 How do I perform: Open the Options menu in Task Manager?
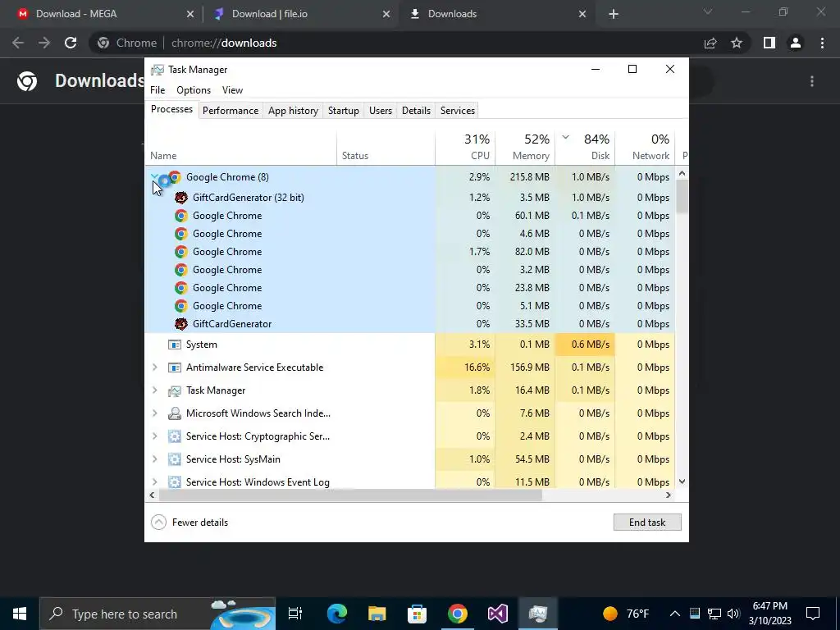click(x=194, y=90)
